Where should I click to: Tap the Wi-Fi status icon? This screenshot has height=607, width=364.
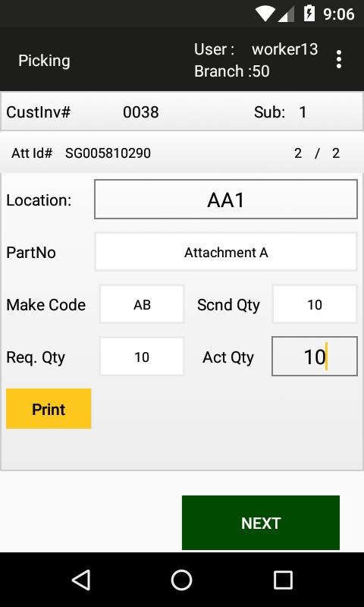pyautogui.click(x=265, y=14)
